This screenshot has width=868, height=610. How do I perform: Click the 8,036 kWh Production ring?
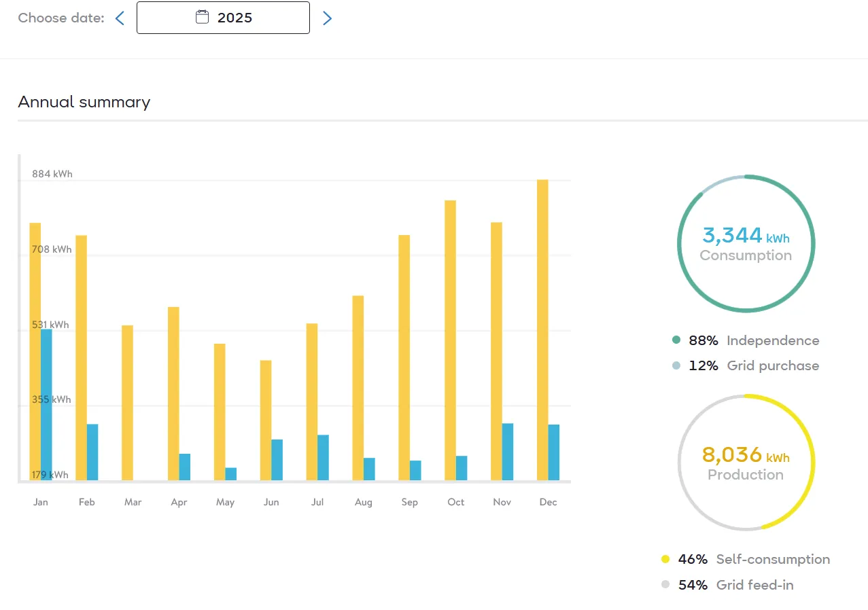(746, 463)
